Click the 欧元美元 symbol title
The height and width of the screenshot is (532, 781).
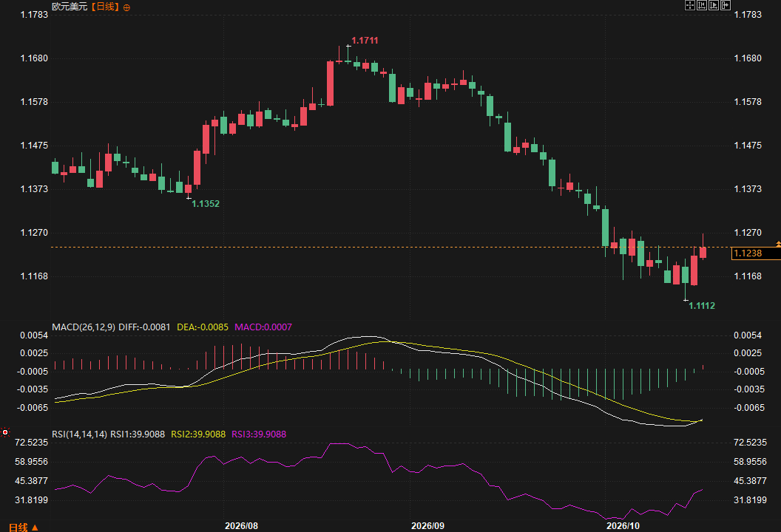70,7
